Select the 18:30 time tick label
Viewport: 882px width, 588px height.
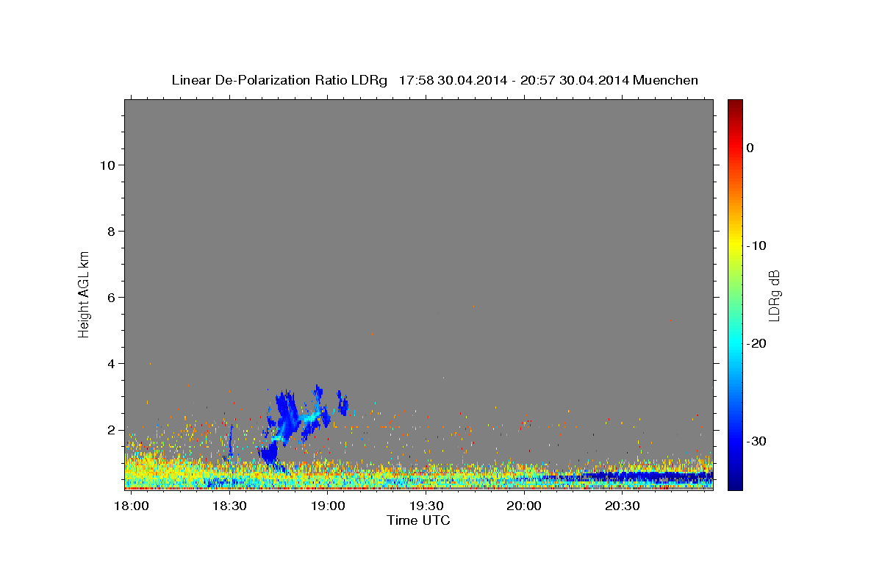[229, 506]
